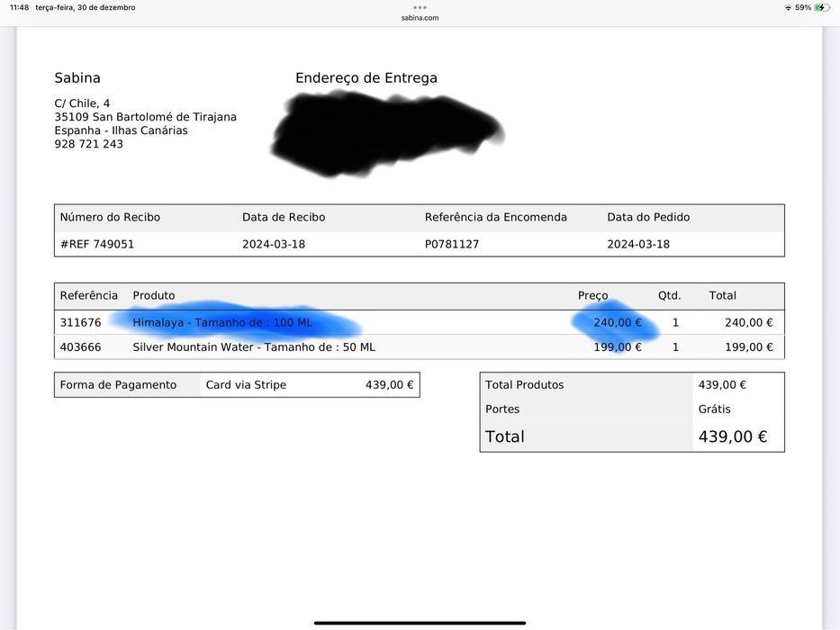This screenshot has height=630, width=840.
Task: Click the Total column header in products table
Action: (x=723, y=296)
